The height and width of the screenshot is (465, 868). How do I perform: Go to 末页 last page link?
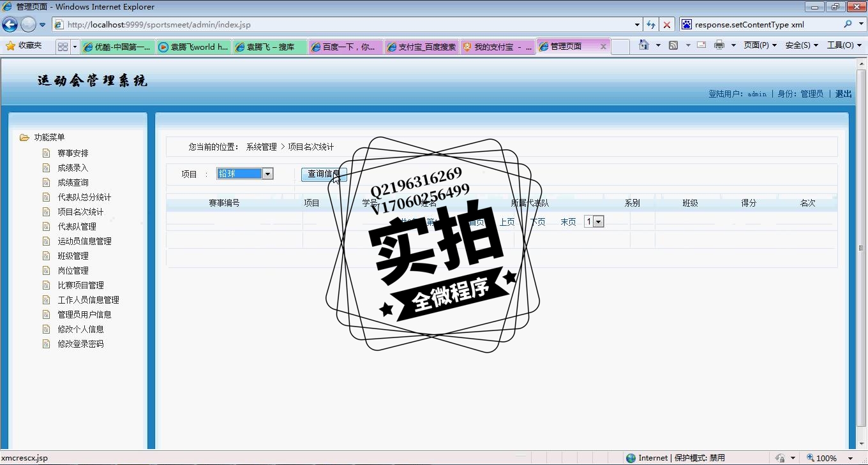pyautogui.click(x=568, y=222)
